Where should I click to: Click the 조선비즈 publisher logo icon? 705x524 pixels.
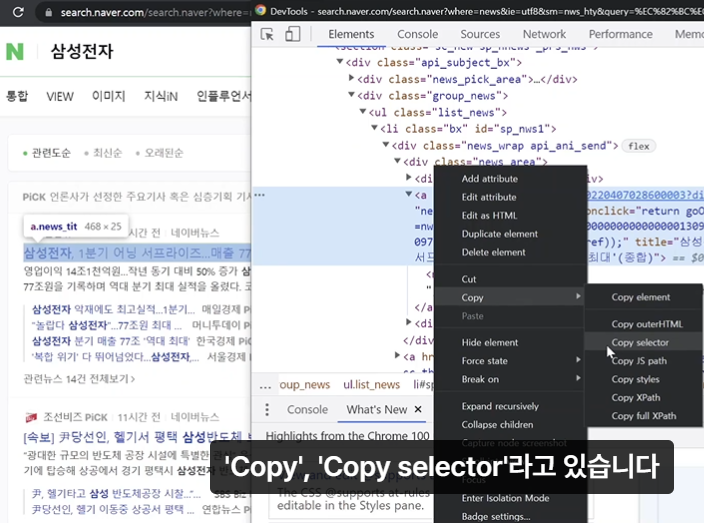pyautogui.click(x=31, y=417)
